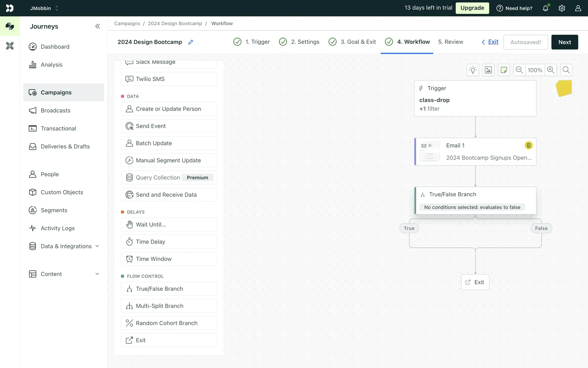Open the JMobbin workspace switcher
This screenshot has height=368, width=588.
(x=44, y=8)
